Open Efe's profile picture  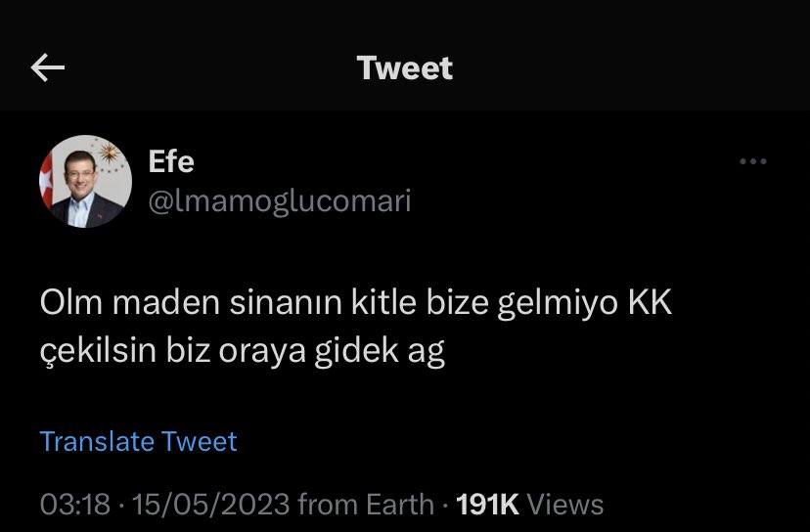pos(86,181)
